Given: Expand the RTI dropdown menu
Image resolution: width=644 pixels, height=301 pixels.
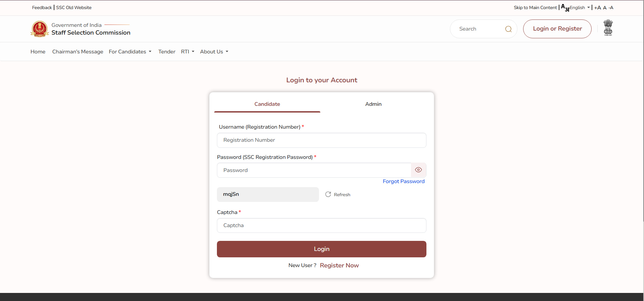Looking at the screenshot, I should pos(187,52).
